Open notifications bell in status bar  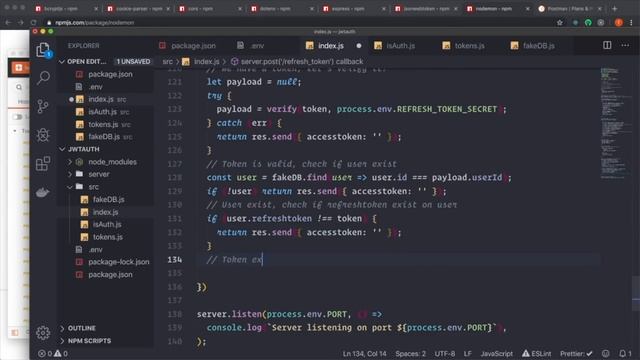point(625,353)
